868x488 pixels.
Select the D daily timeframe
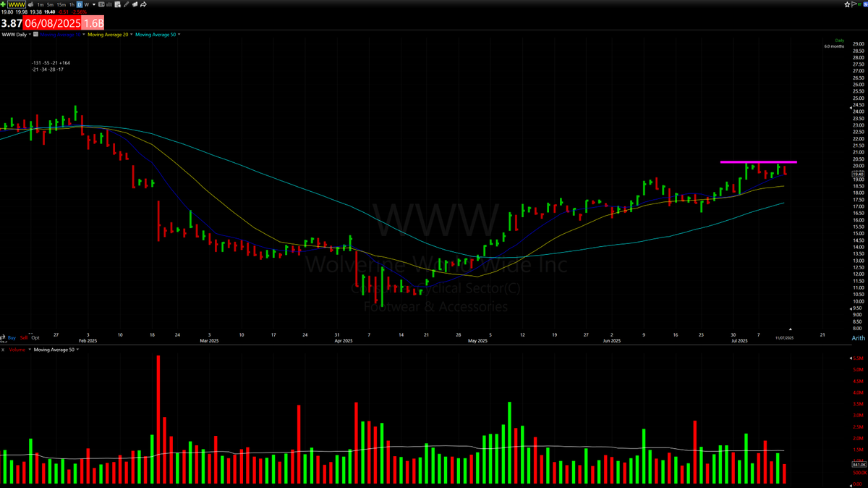point(80,4)
